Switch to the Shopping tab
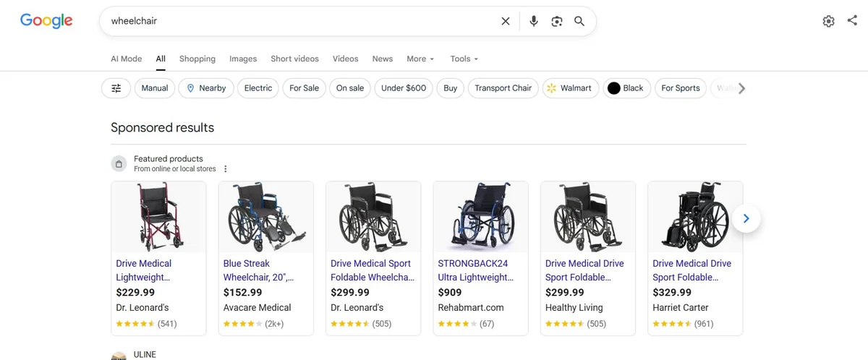 click(x=197, y=59)
